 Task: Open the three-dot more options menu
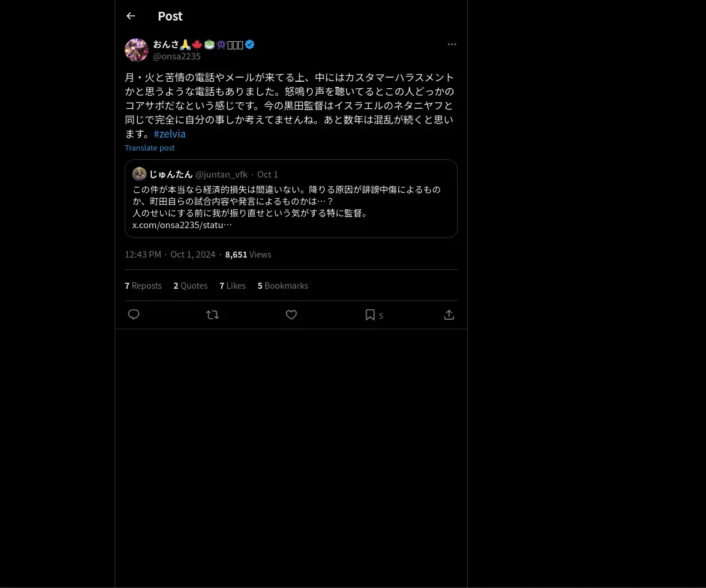[x=452, y=44]
